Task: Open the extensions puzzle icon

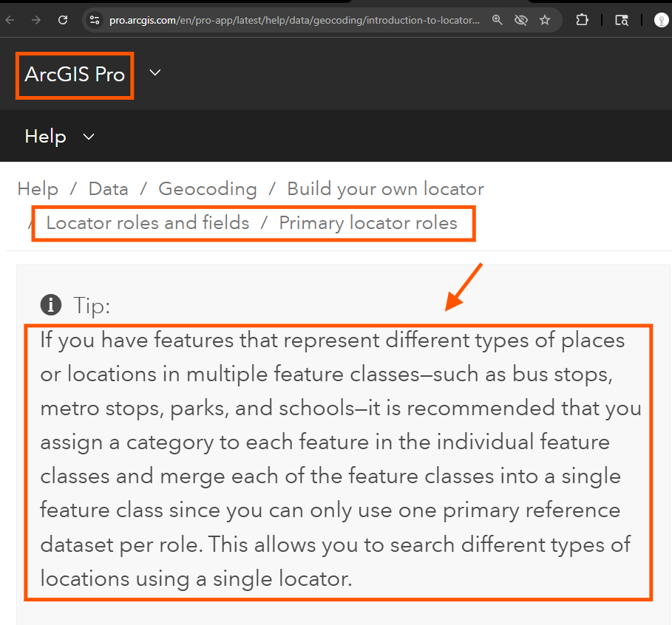Action: pos(582,20)
